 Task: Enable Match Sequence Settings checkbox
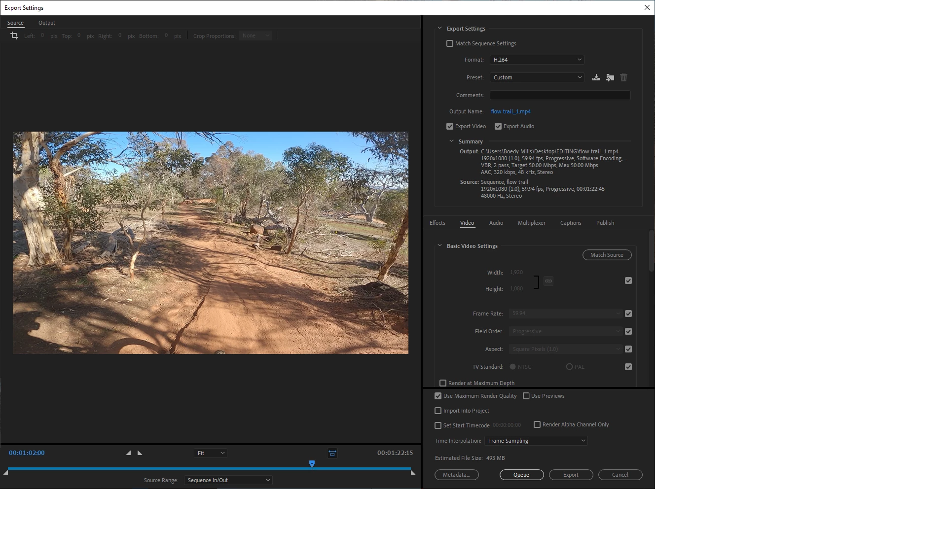(x=450, y=43)
